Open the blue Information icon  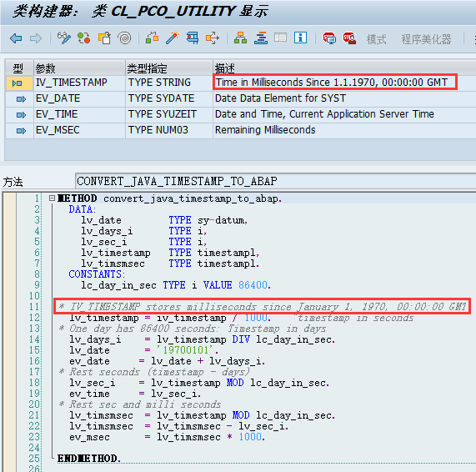click(x=300, y=38)
